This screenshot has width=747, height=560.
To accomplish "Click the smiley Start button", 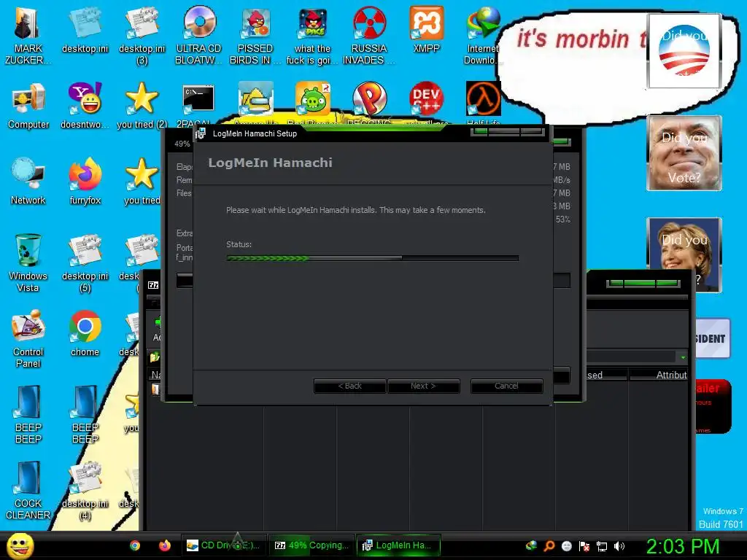I will click(20, 546).
